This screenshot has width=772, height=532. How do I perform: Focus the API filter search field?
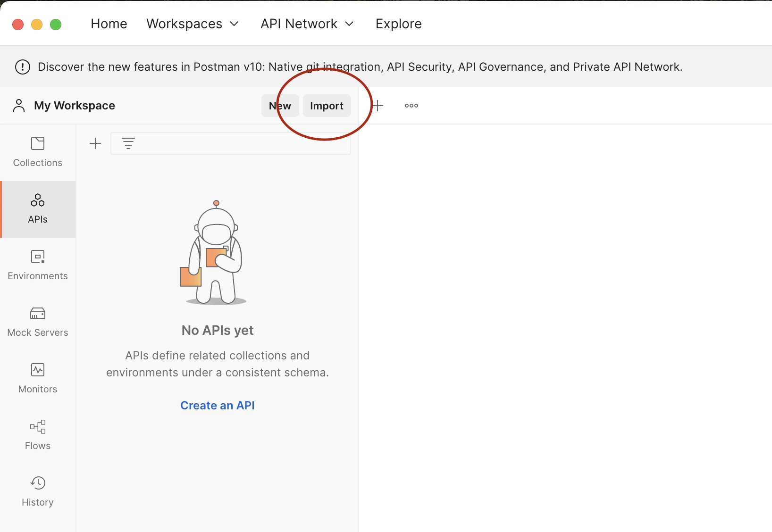[x=231, y=143]
